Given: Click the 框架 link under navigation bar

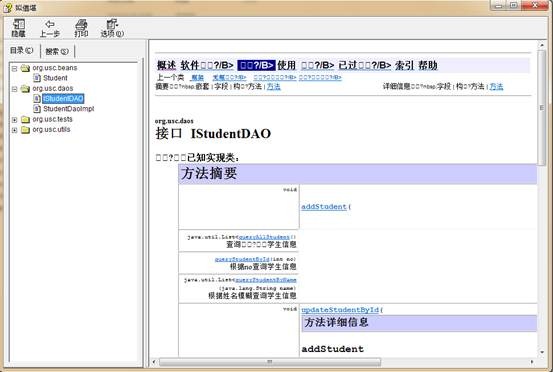Looking at the screenshot, I should [198, 78].
